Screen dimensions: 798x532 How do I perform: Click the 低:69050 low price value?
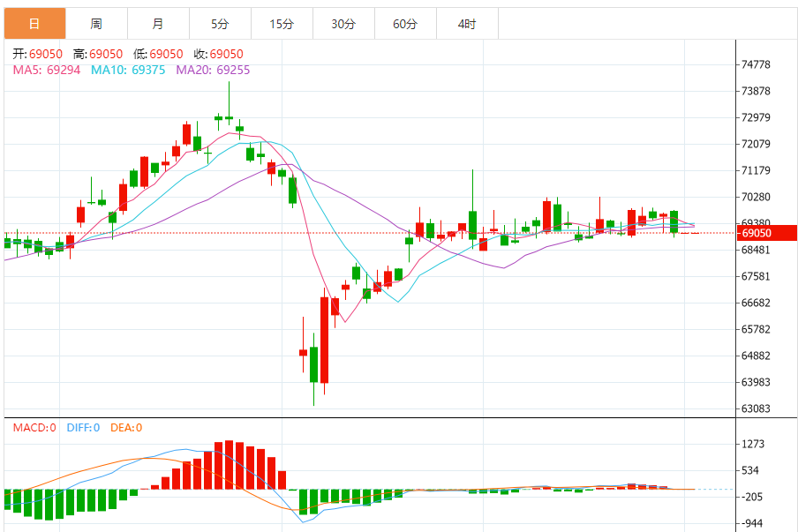[x=158, y=54]
